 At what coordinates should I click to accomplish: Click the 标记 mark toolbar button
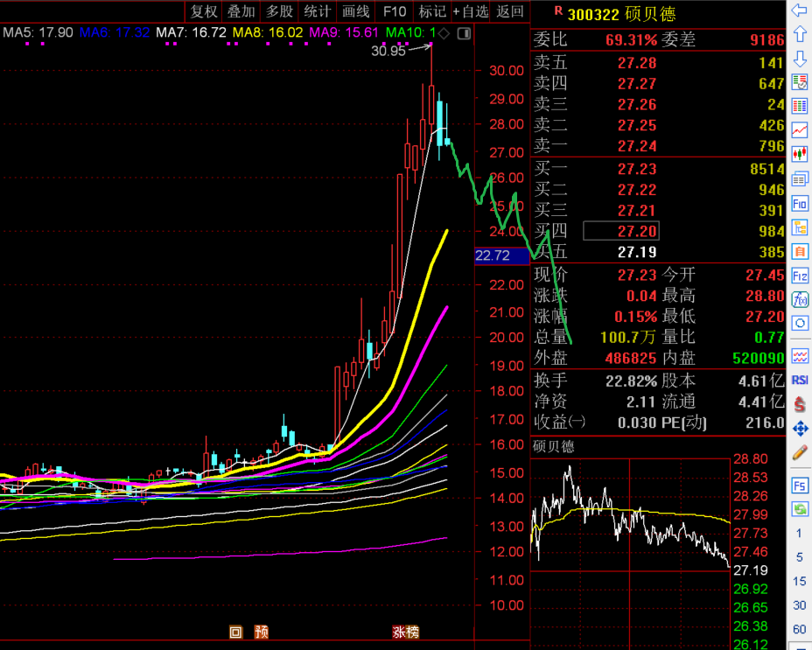[432, 11]
